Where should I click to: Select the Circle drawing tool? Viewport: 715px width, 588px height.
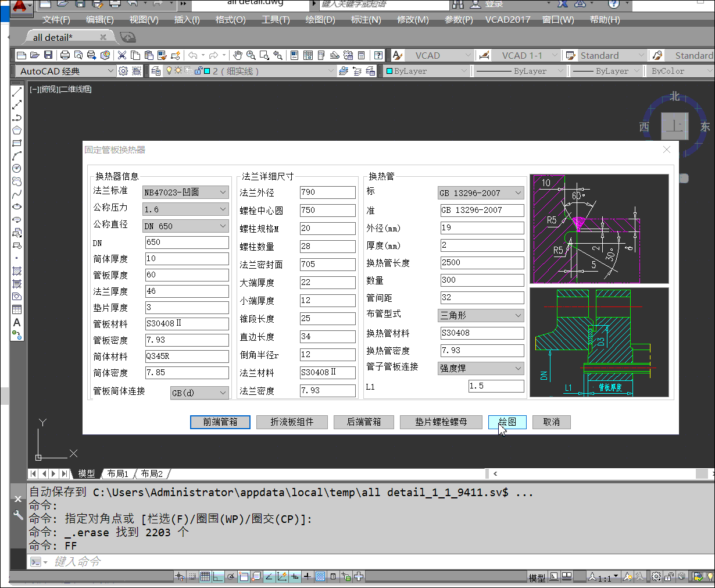[17, 168]
